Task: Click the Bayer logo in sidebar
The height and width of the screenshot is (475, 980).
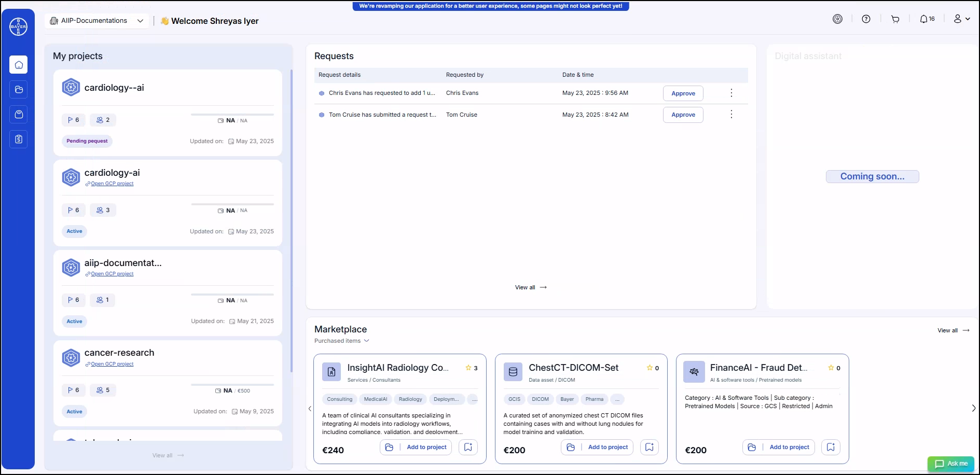Action: point(18,26)
